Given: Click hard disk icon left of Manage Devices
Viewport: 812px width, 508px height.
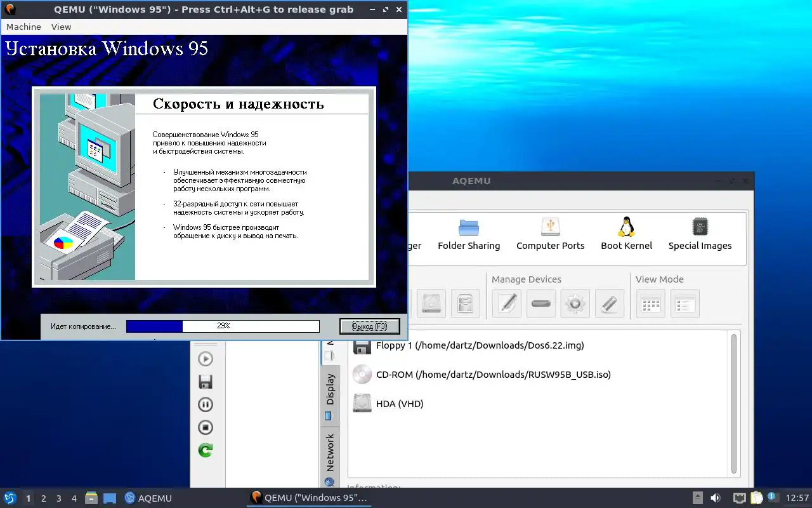Looking at the screenshot, I should tap(431, 304).
